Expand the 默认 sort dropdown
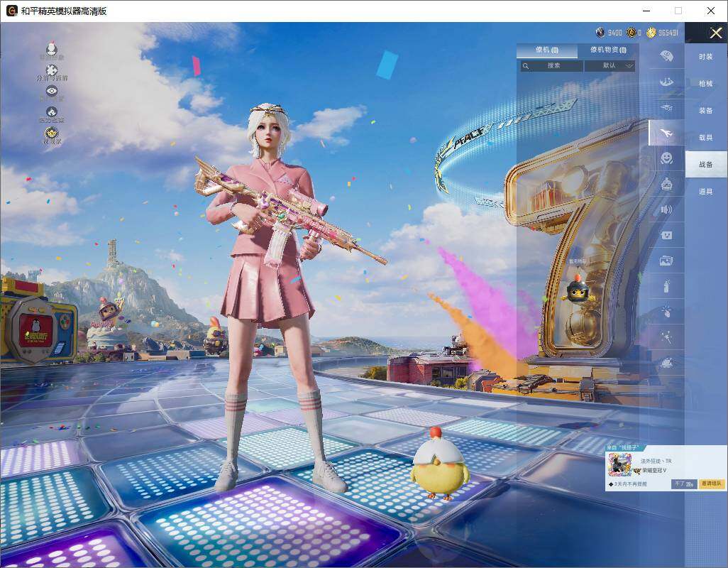The image size is (728, 568). click(610, 66)
